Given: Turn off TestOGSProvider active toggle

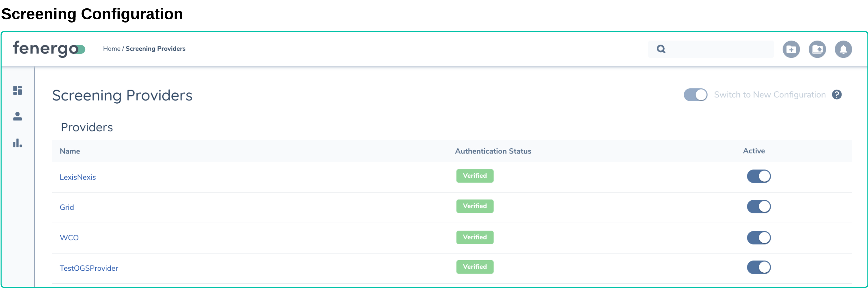Looking at the screenshot, I should (x=758, y=267).
